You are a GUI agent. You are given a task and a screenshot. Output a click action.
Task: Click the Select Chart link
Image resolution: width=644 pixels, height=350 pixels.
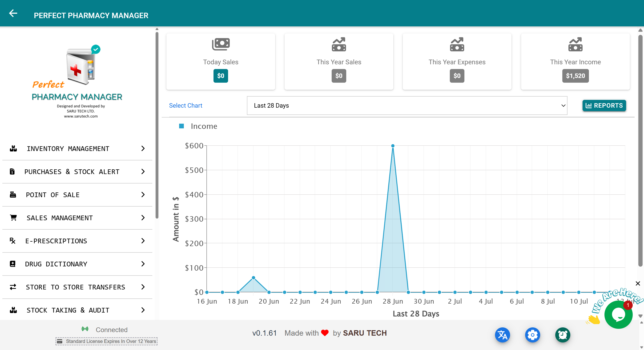click(185, 106)
